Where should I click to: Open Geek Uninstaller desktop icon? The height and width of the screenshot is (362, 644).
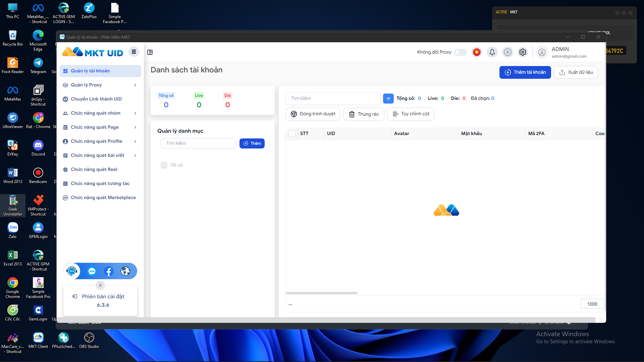[13, 205]
